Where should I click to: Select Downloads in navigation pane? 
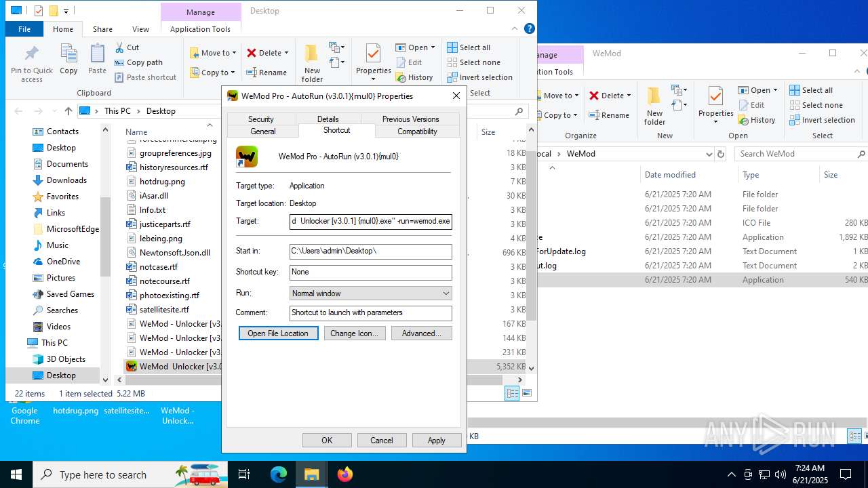[x=66, y=180]
